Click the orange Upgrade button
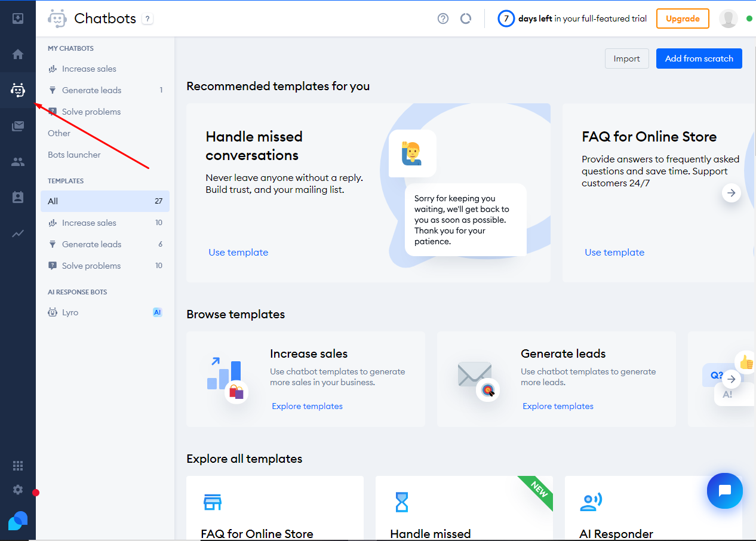Image resolution: width=756 pixels, height=541 pixels. [682, 19]
